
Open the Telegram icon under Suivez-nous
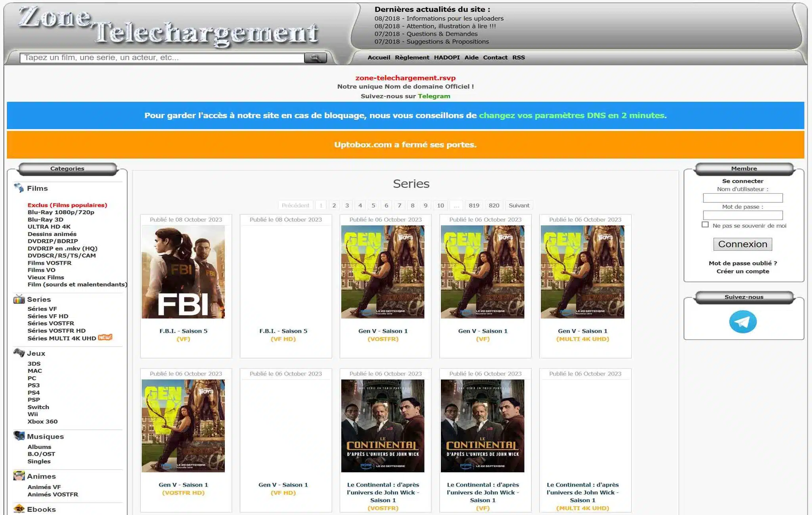coord(743,322)
